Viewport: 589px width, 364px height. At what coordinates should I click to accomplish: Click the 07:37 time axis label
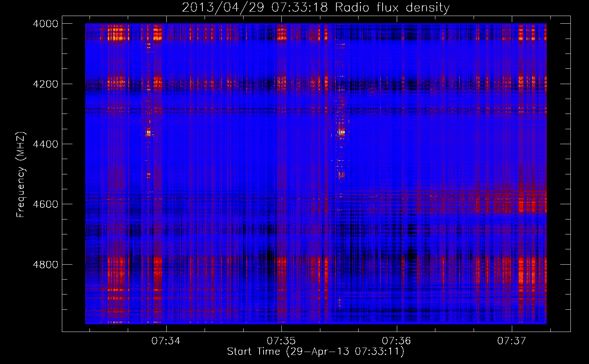coord(511,341)
